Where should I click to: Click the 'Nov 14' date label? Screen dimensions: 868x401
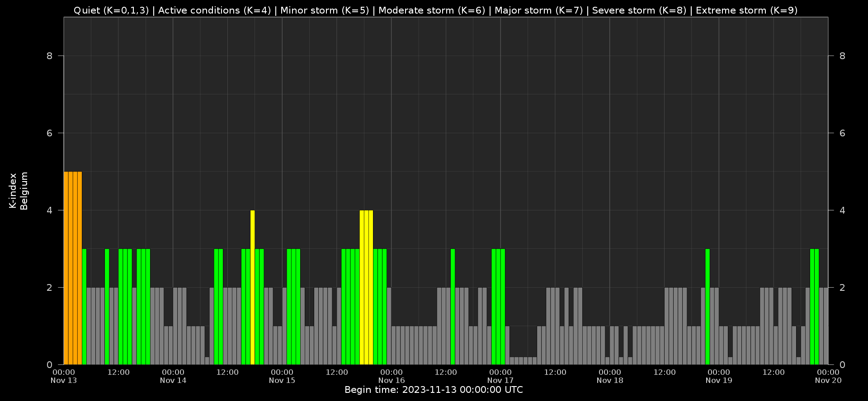click(x=173, y=380)
